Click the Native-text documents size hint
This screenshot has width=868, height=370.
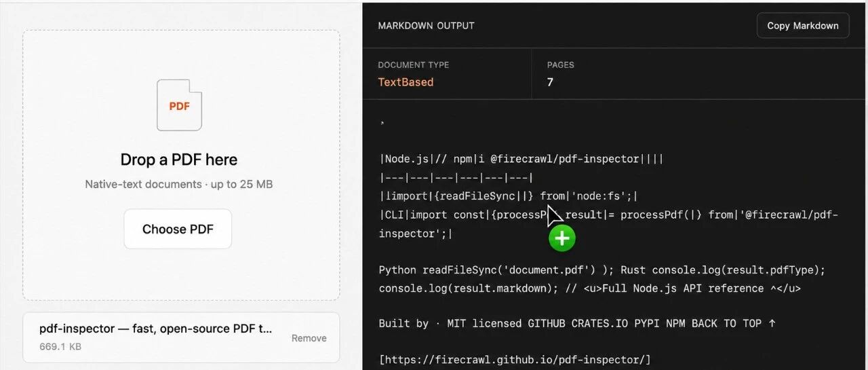179,184
